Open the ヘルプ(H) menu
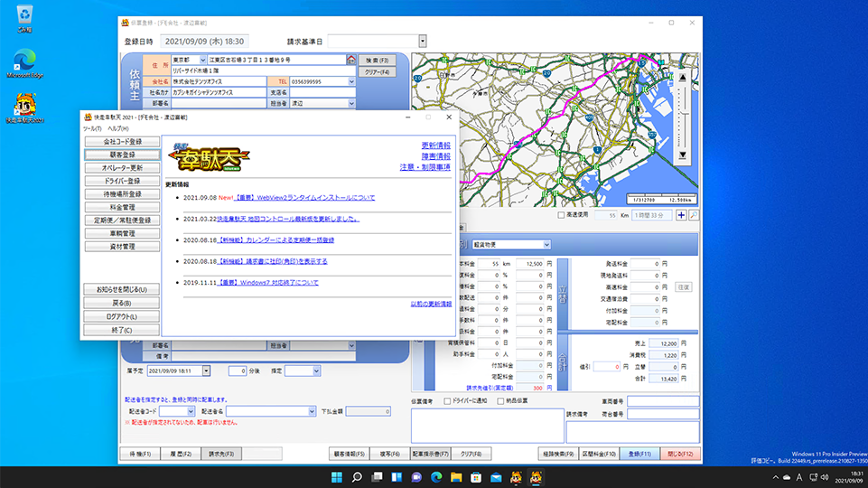 coord(118,129)
